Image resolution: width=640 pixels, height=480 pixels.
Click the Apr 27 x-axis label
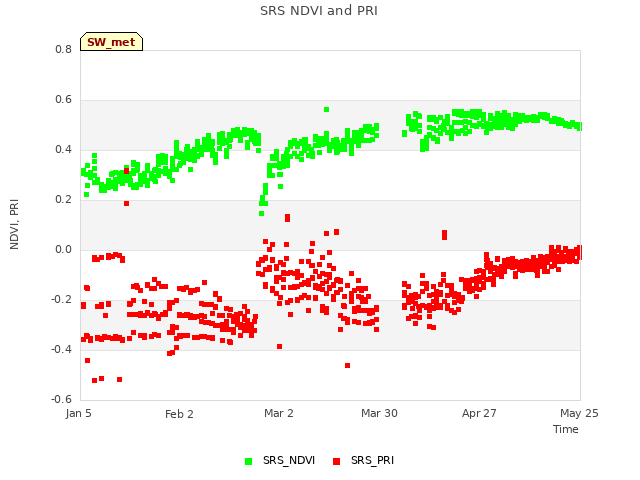[x=479, y=413]
